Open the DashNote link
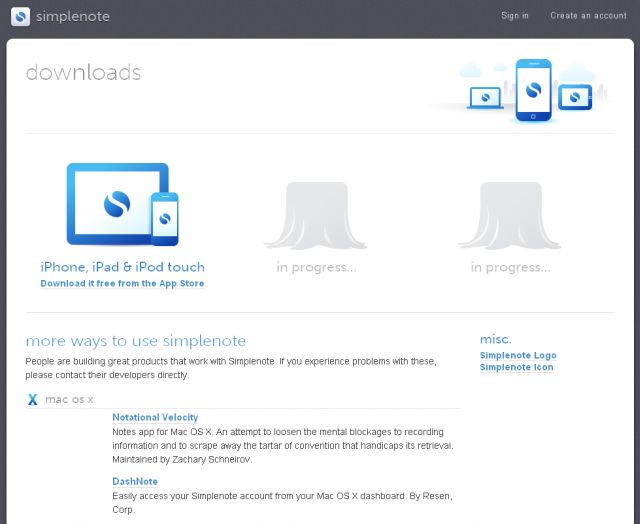 point(135,481)
